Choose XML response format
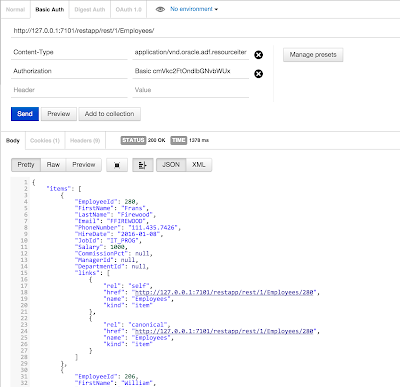Viewport: 400px width, 387px height. [199, 165]
